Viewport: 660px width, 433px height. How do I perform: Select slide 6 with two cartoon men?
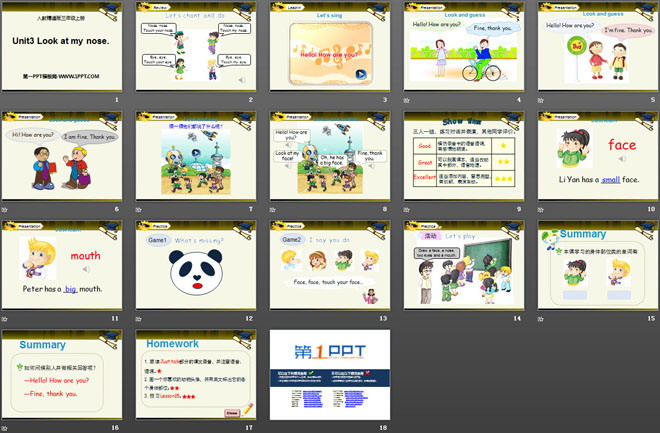[62, 155]
